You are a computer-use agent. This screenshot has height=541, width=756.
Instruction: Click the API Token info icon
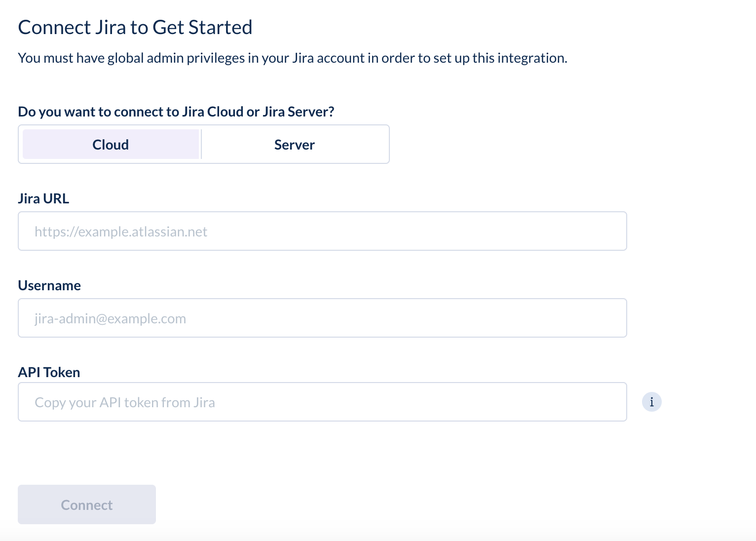pyautogui.click(x=651, y=402)
